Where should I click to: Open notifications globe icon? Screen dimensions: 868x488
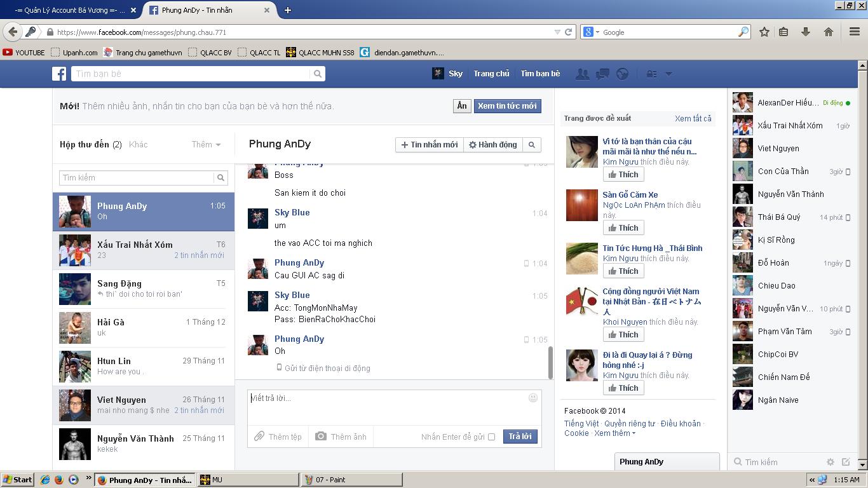pos(623,74)
